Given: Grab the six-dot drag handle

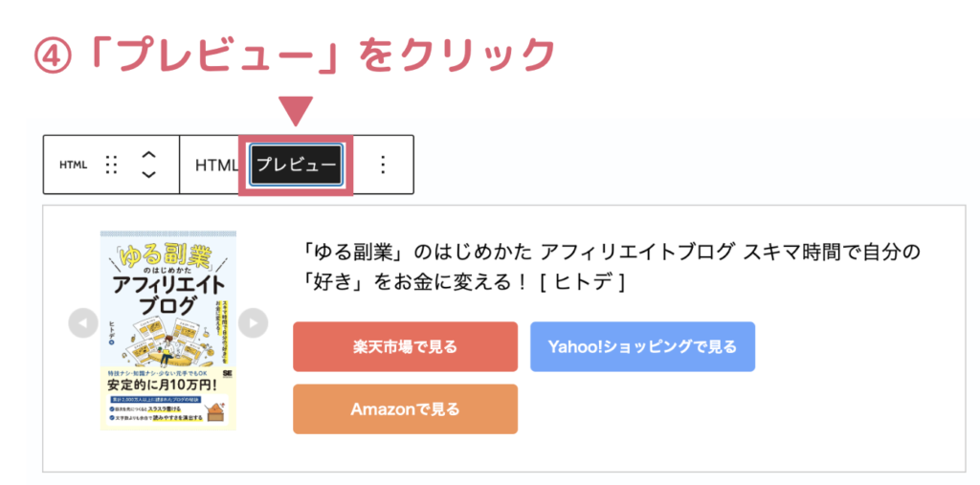Looking at the screenshot, I should coord(111,165).
